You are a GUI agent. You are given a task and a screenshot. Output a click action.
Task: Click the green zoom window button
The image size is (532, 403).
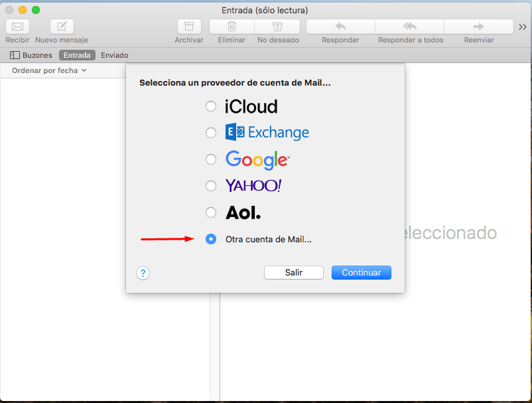pos(36,10)
